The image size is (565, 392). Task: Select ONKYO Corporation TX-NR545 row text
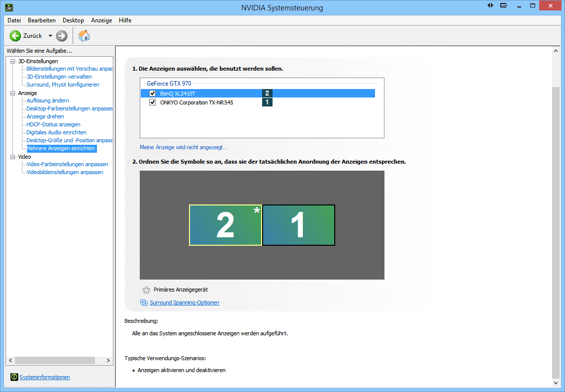(x=197, y=102)
